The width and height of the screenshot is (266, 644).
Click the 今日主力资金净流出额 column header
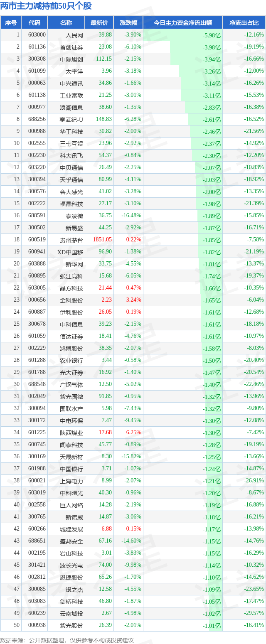pos(182,22)
